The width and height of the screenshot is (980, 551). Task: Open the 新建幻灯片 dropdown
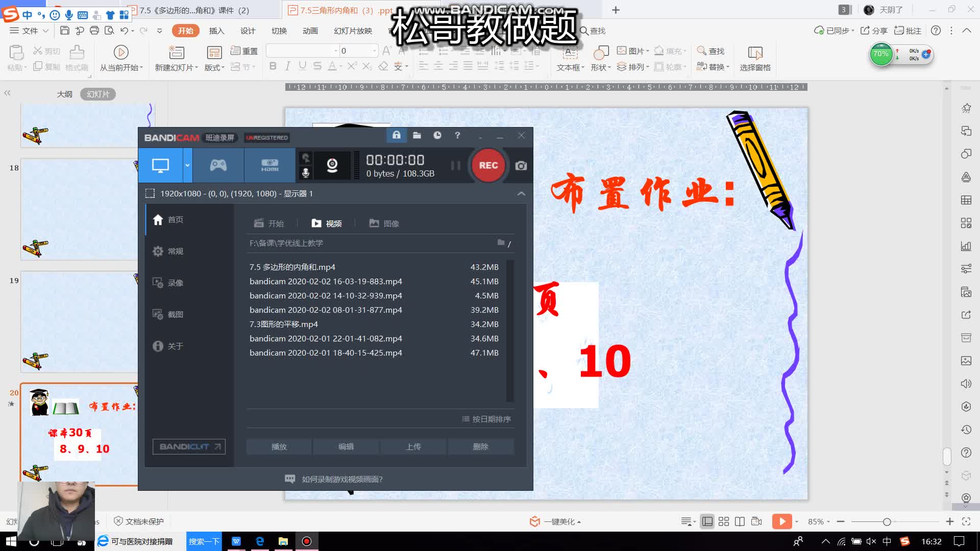pos(176,67)
